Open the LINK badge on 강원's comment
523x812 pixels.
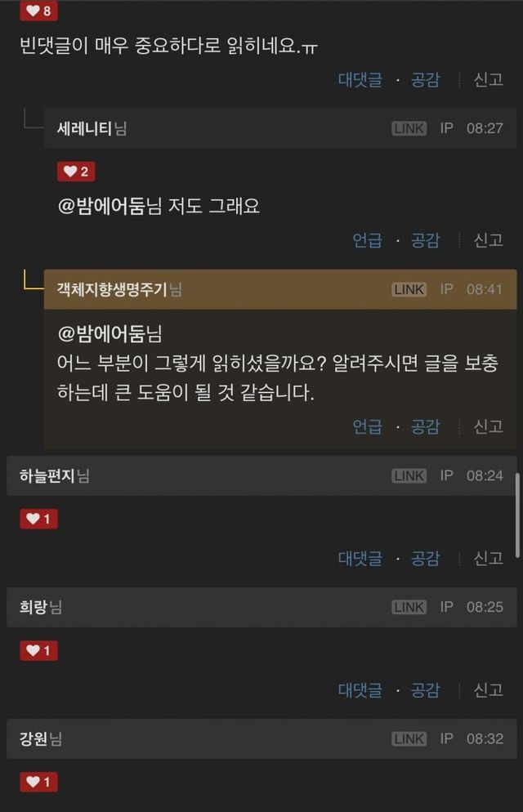click(409, 739)
